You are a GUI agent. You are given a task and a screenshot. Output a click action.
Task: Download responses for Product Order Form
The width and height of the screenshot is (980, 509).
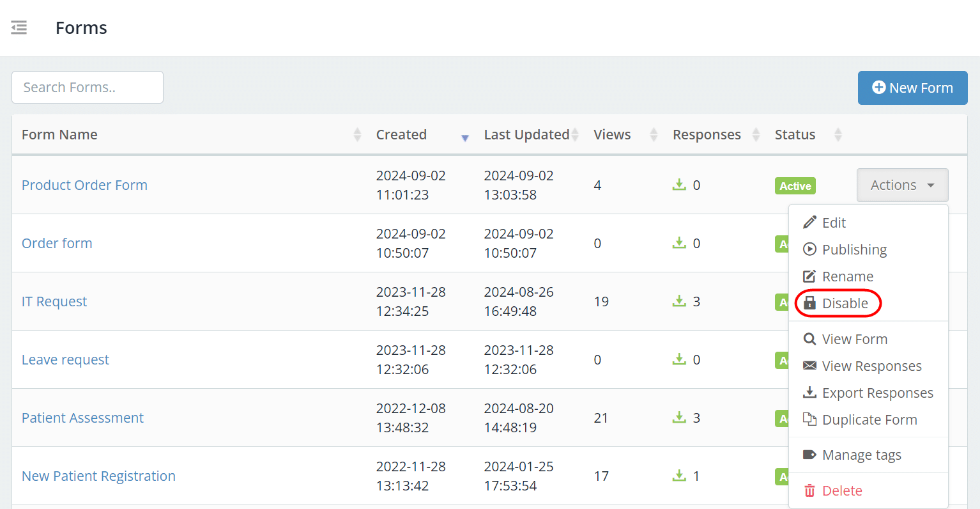(x=679, y=185)
